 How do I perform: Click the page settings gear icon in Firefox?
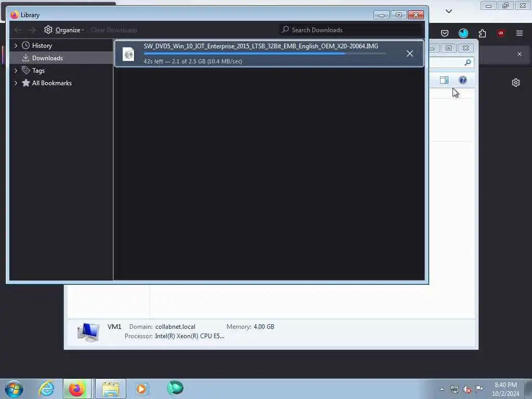pyautogui.click(x=516, y=83)
